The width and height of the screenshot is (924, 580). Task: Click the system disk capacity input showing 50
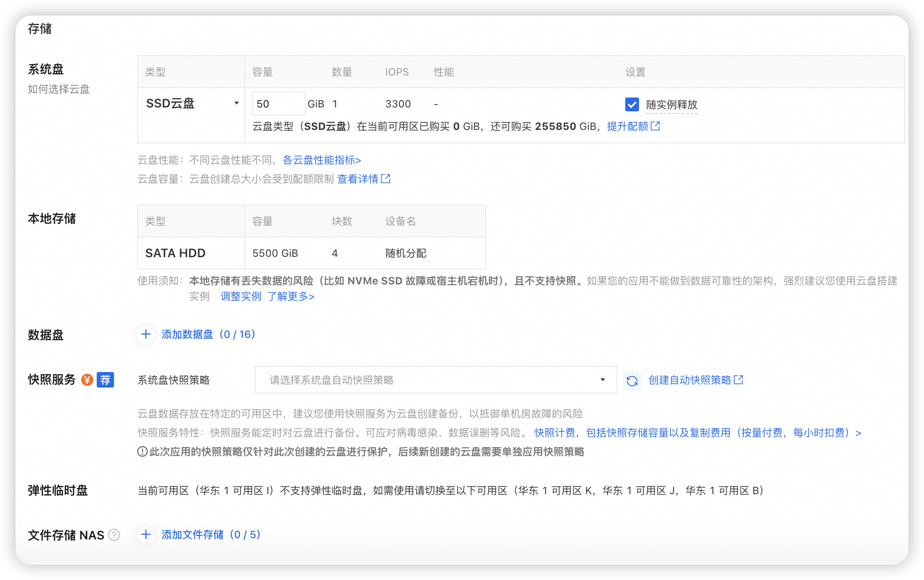click(x=278, y=104)
